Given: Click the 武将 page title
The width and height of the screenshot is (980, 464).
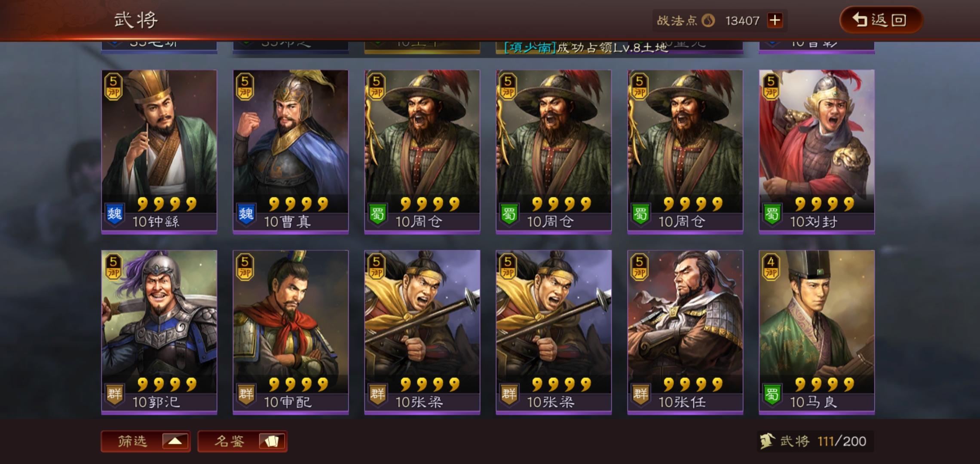Looking at the screenshot, I should click(136, 20).
